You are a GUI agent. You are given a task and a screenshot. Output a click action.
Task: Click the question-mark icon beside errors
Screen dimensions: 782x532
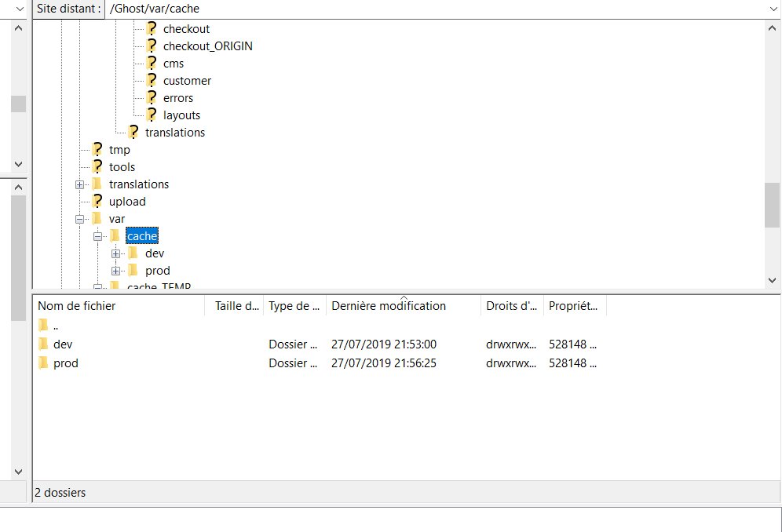click(152, 98)
